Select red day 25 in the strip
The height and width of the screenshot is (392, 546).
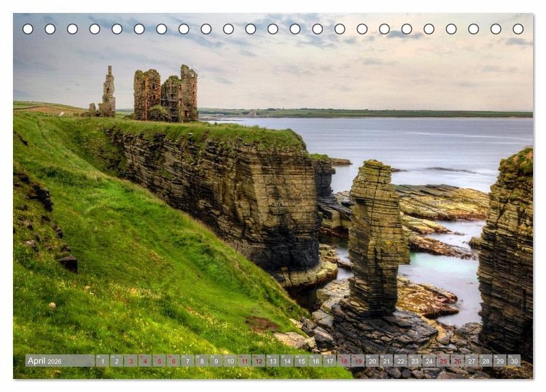(x=443, y=361)
